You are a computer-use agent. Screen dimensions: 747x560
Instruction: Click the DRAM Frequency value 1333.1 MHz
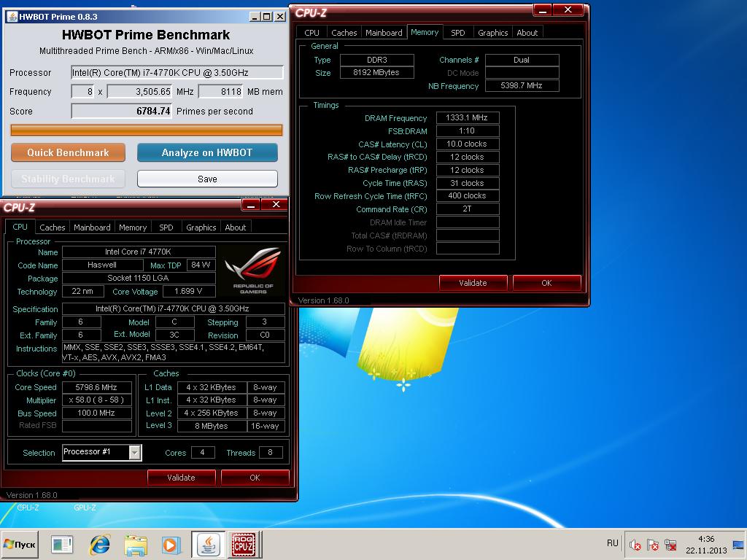click(x=468, y=117)
